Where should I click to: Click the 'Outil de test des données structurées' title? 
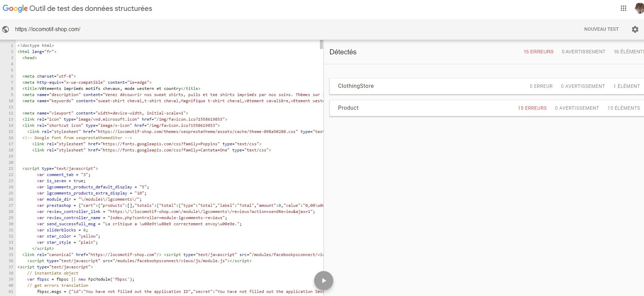click(91, 9)
